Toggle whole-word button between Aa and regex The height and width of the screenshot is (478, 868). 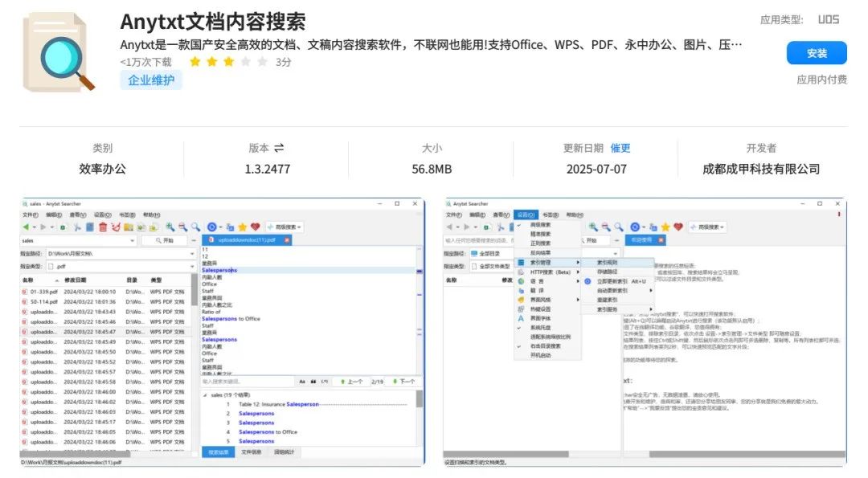313,382
